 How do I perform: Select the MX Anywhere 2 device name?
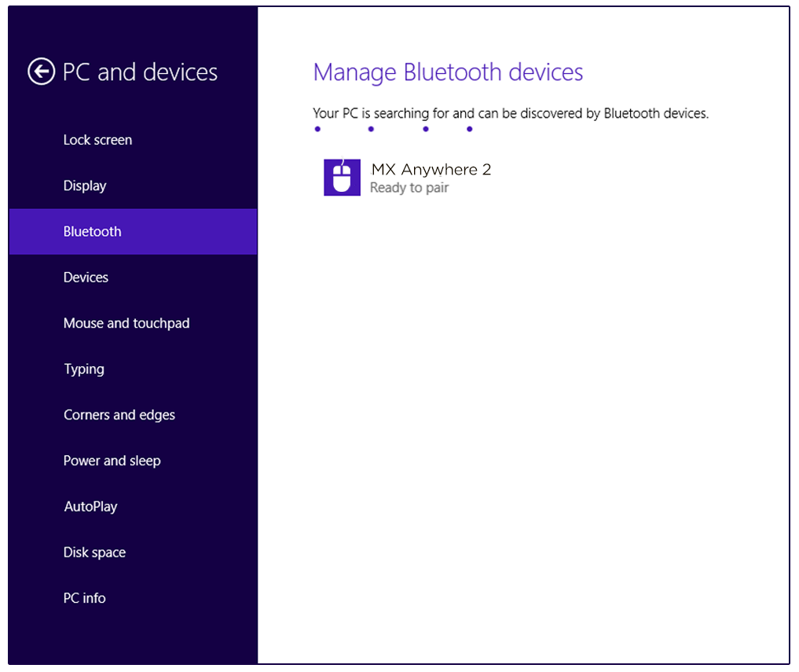431,169
